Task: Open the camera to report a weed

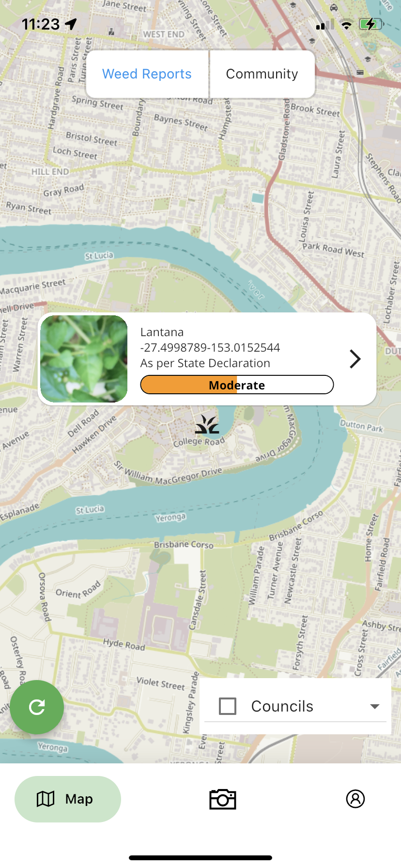Action: [223, 799]
